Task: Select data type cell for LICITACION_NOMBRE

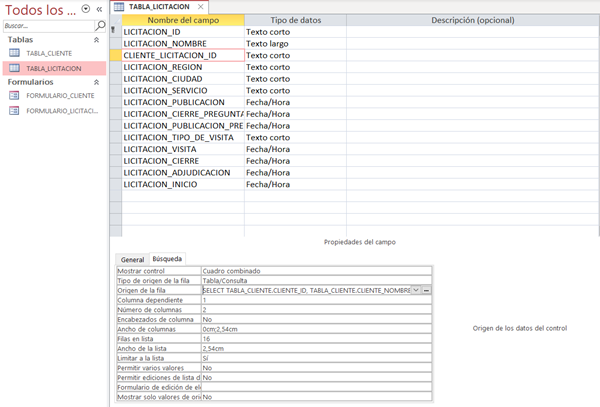Action: point(294,43)
